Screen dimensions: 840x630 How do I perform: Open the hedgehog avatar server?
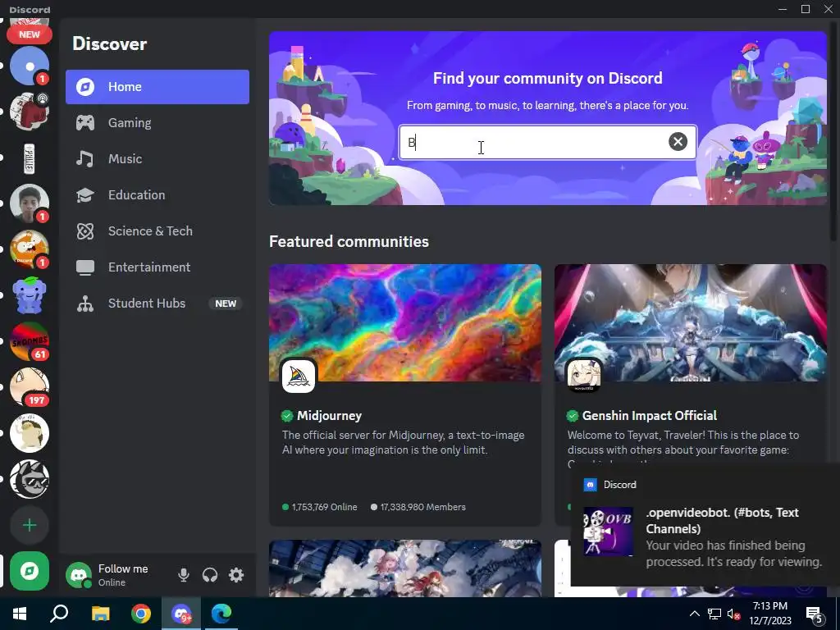pos(30,433)
